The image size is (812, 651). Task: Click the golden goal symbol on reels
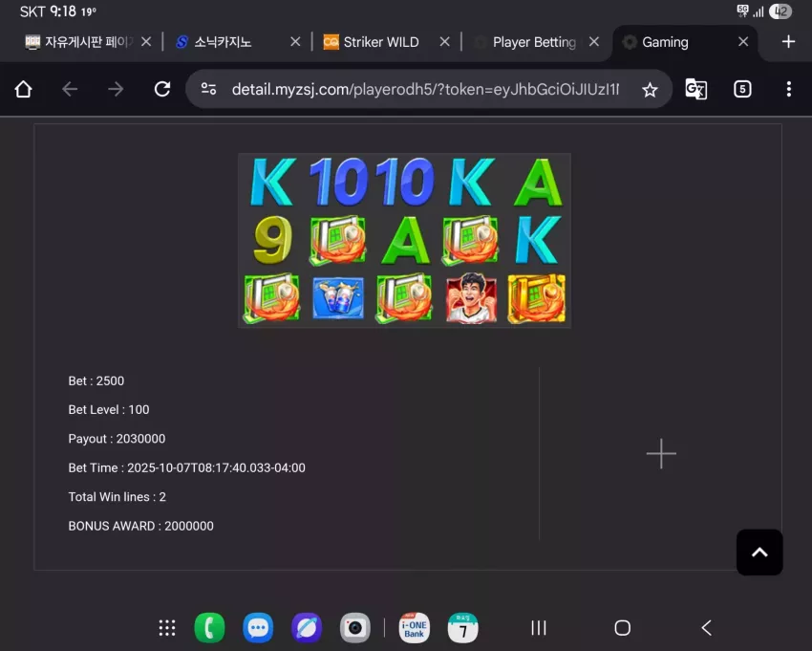[537, 298]
